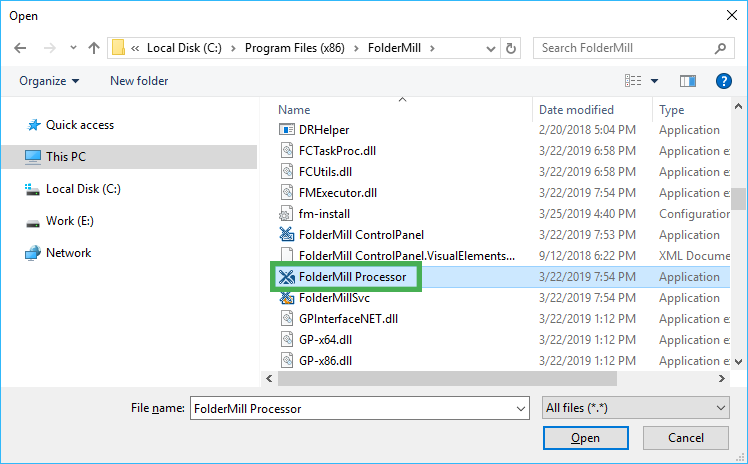Image resolution: width=748 pixels, height=464 pixels.
Task: Click the Forward navigation arrow
Action: [x=49, y=48]
